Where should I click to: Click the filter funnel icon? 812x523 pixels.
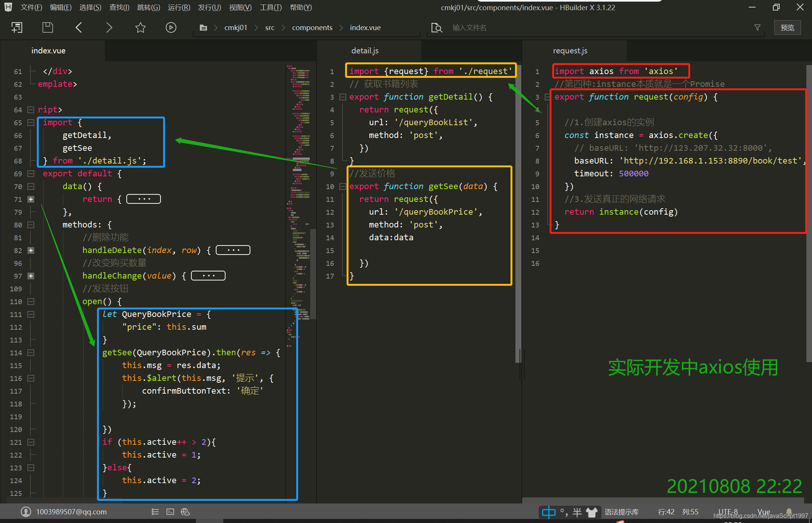click(757, 27)
